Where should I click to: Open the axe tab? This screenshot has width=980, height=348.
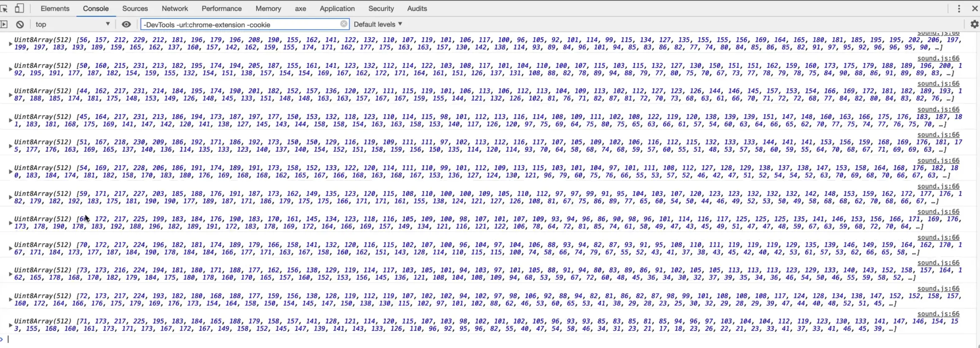(x=300, y=8)
